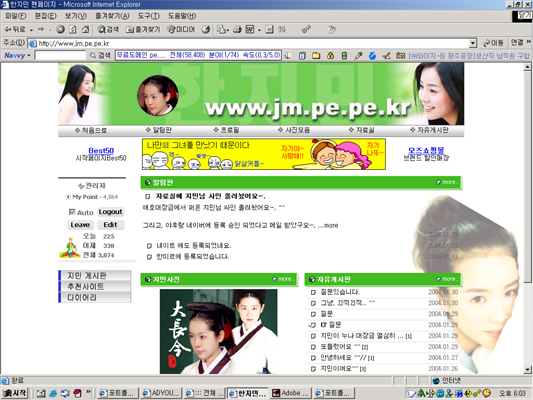Click the 시작 Start button on taskbar
533x400 pixels.
(x=15, y=393)
